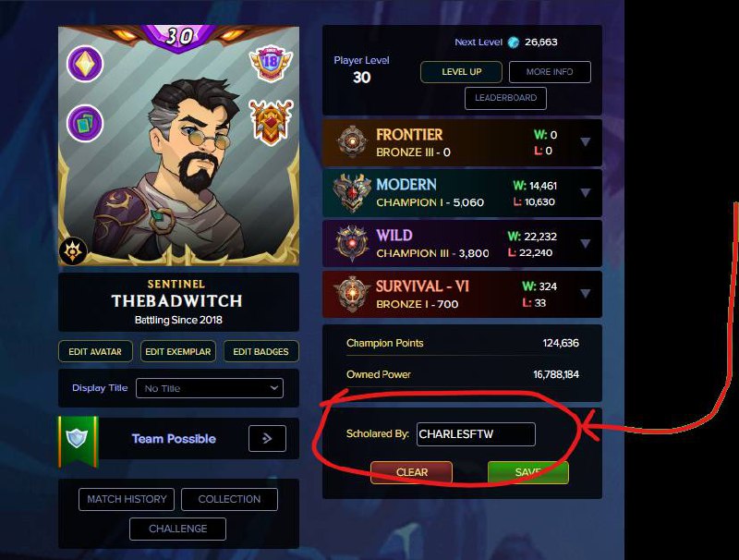Expand the Modern league details arrow
Image resolution: width=739 pixels, height=560 pixels.
(586, 193)
